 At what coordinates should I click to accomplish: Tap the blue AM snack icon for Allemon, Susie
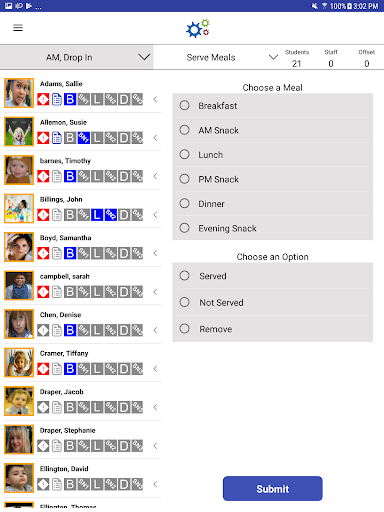[x=84, y=138]
